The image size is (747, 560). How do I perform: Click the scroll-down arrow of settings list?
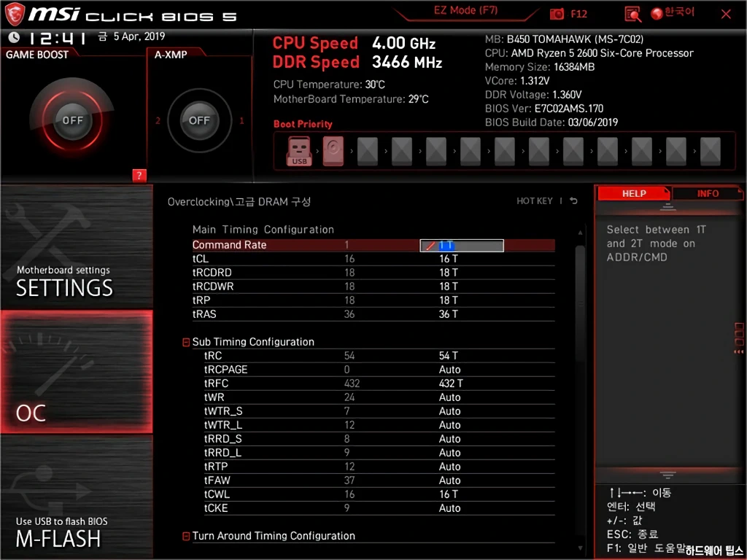tap(580, 548)
